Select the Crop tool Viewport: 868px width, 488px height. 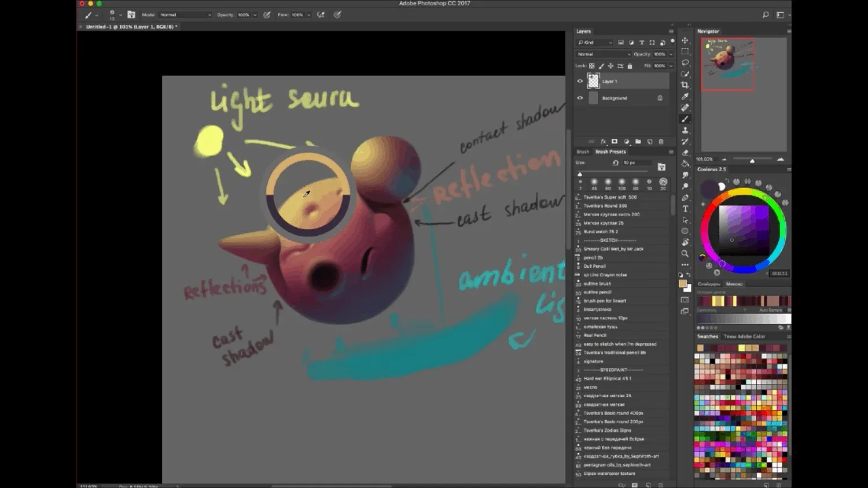685,85
